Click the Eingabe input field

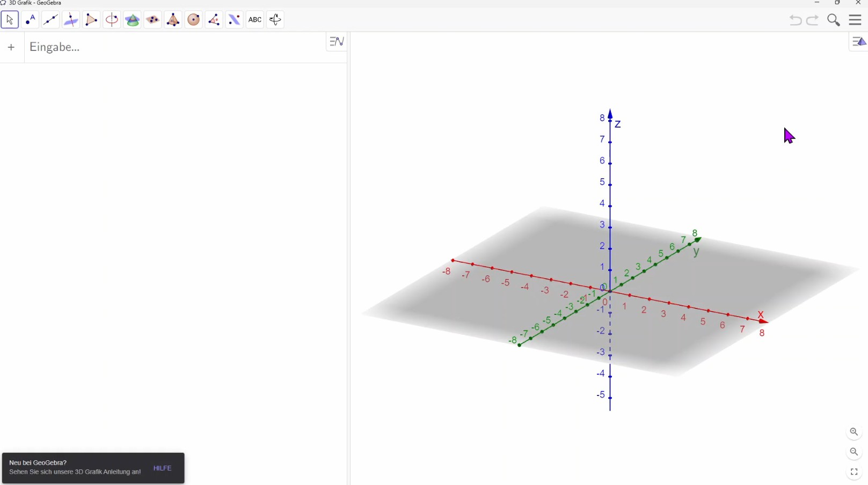click(x=172, y=47)
